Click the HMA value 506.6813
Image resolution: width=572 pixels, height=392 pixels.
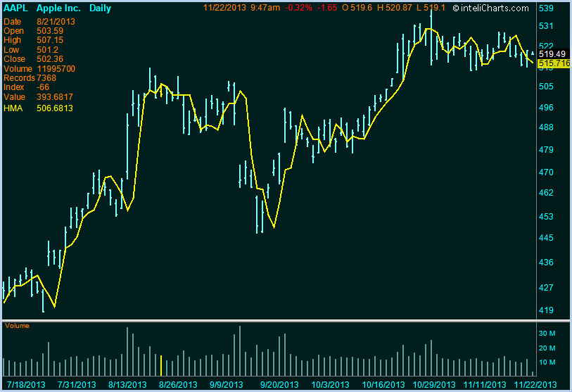point(55,108)
